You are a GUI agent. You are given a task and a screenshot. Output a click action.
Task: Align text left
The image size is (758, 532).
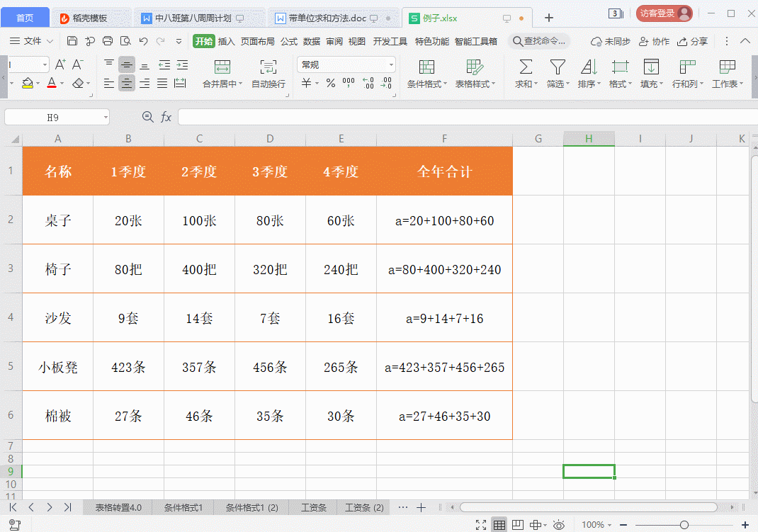109,84
